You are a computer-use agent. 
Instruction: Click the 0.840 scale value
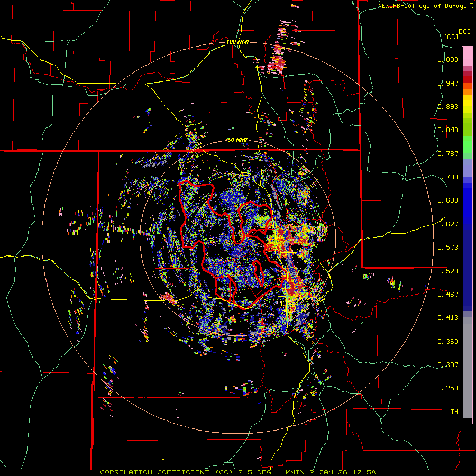(448, 130)
